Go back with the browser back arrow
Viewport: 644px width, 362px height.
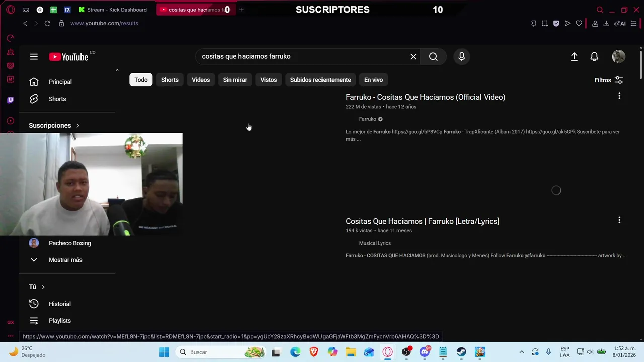point(25,23)
